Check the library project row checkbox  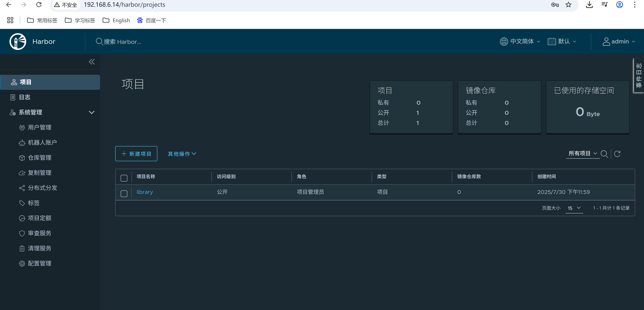coord(124,194)
